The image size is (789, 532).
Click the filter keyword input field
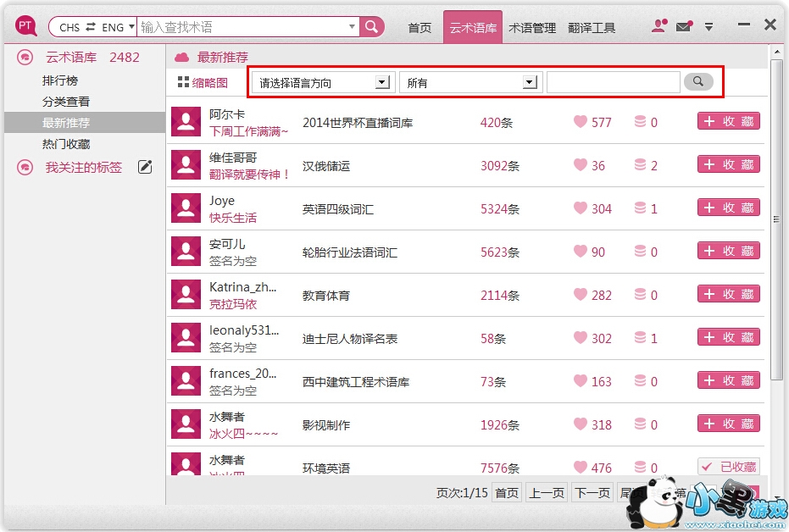[614, 82]
